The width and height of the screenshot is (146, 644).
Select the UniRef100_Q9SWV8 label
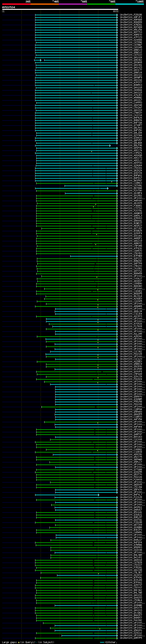(131, 63)
